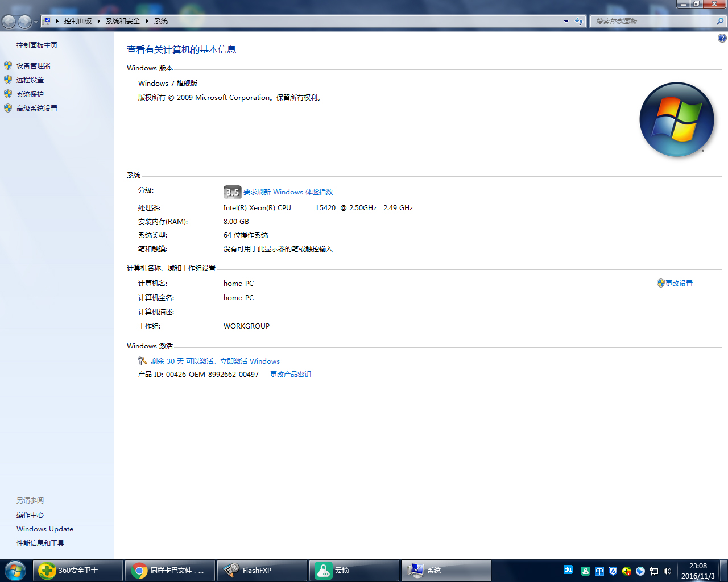Switch to FlashFXP taskbar button
This screenshot has height=582, width=728.
[262, 571]
